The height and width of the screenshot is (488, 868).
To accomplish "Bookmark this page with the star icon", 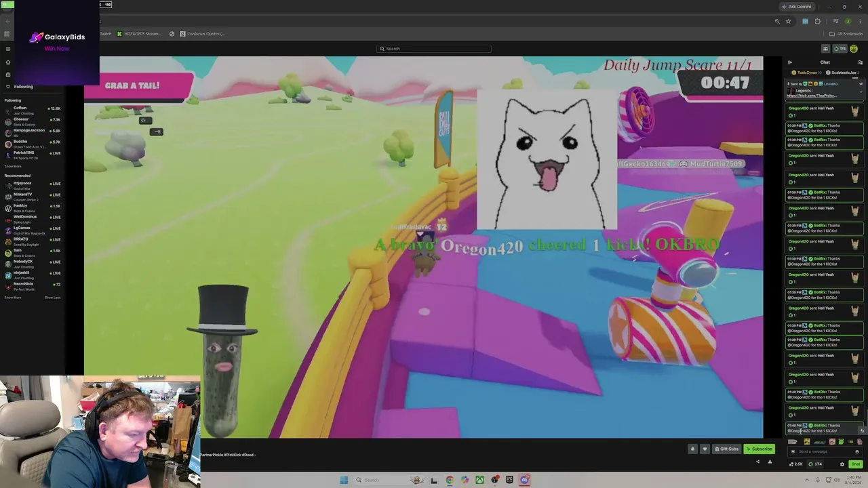I will click(788, 22).
